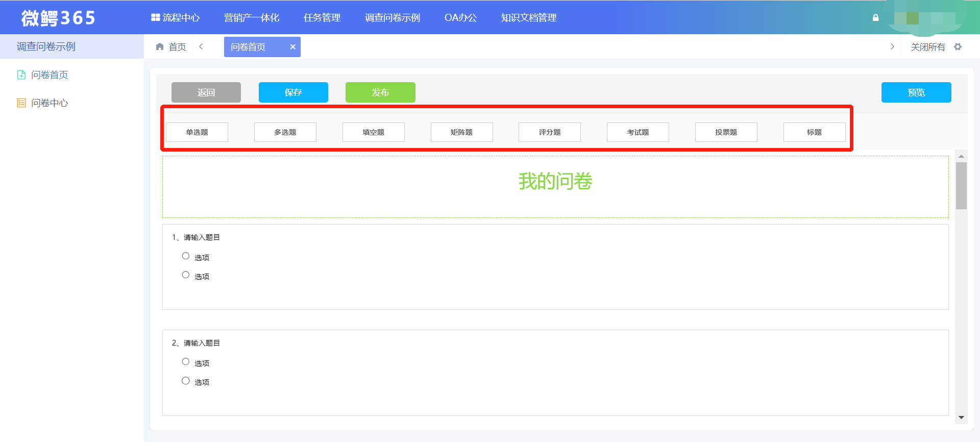The height and width of the screenshot is (442, 980).
Task: Click the home icon labeled 首页
Action: click(x=160, y=47)
